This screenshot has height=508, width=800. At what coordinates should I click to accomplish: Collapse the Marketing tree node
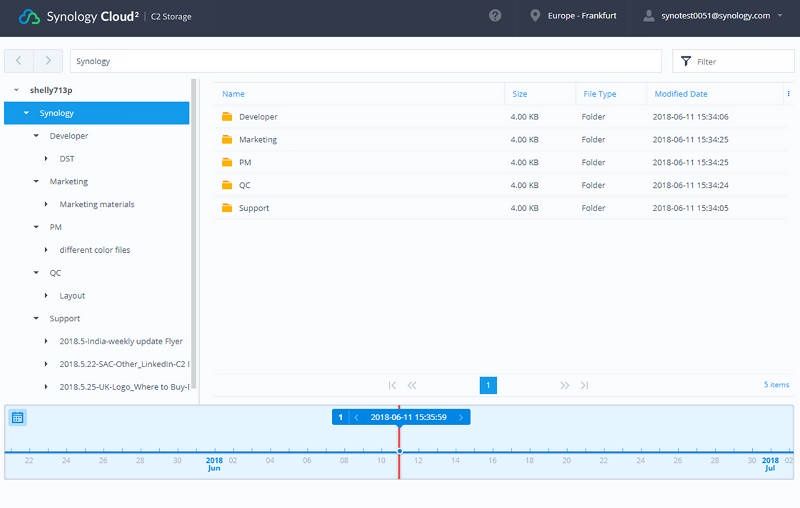[36, 182]
